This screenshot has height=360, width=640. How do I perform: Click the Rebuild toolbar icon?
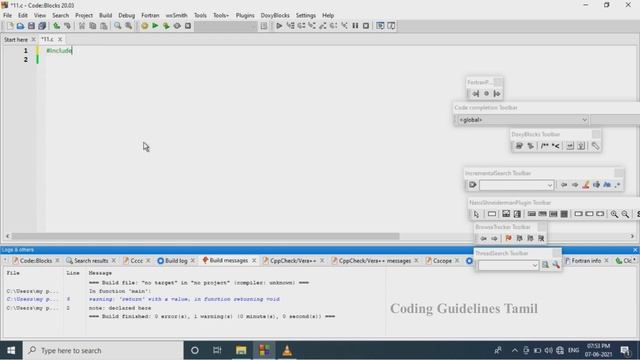pyautogui.click(x=177, y=26)
